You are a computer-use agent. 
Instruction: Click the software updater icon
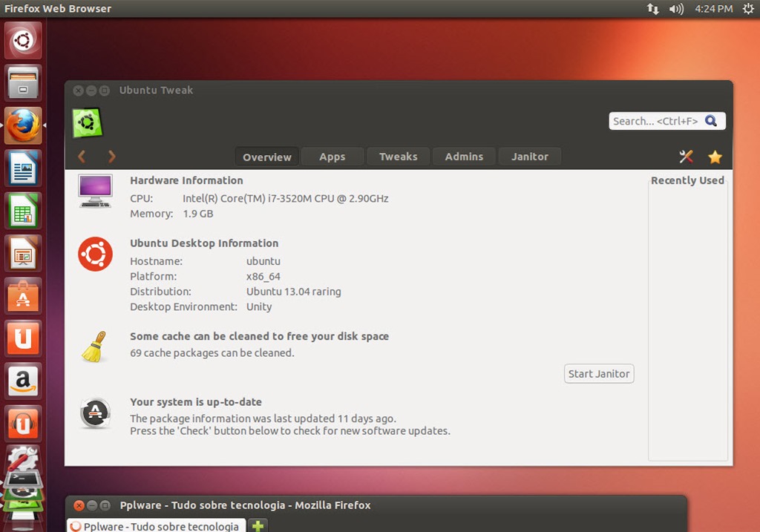tap(95, 413)
